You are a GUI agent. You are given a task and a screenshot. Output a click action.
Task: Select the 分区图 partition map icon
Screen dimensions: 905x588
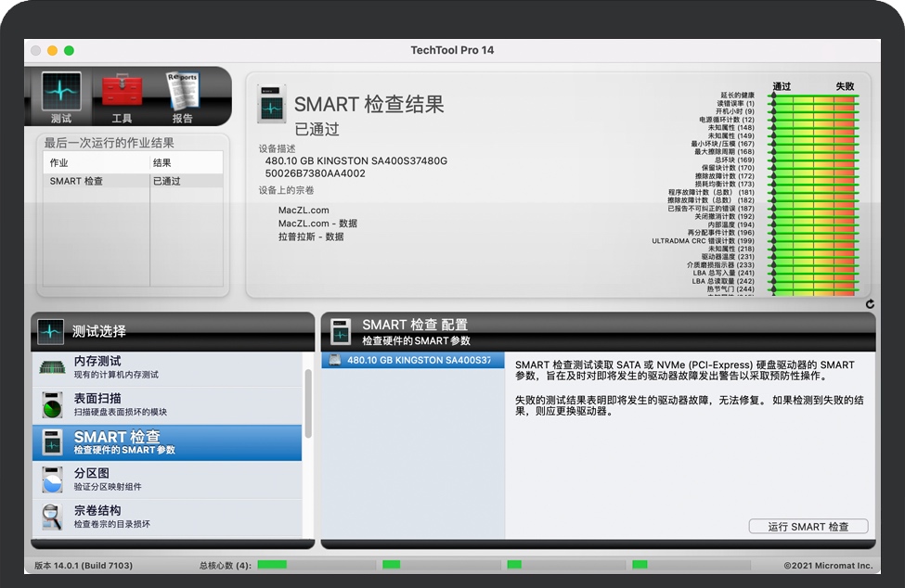[x=53, y=479]
